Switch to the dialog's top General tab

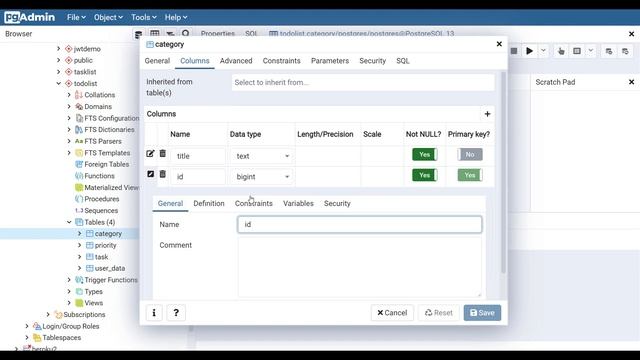pyautogui.click(x=157, y=61)
